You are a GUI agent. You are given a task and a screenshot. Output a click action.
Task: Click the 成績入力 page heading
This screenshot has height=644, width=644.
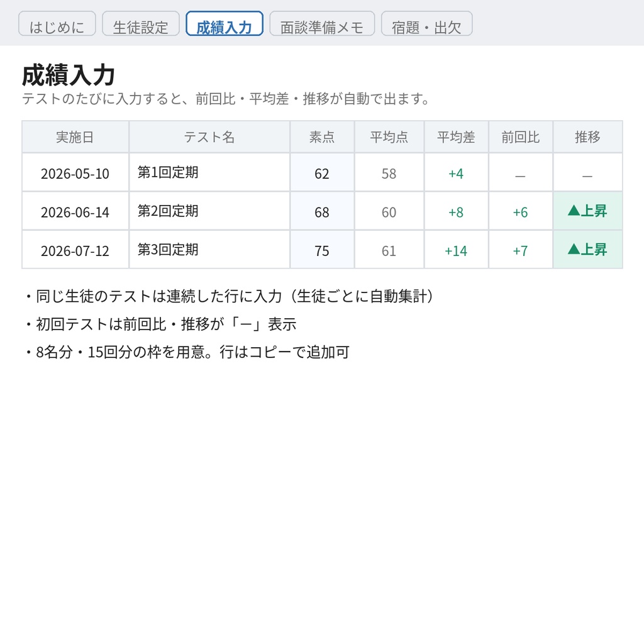pyautogui.click(x=68, y=75)
